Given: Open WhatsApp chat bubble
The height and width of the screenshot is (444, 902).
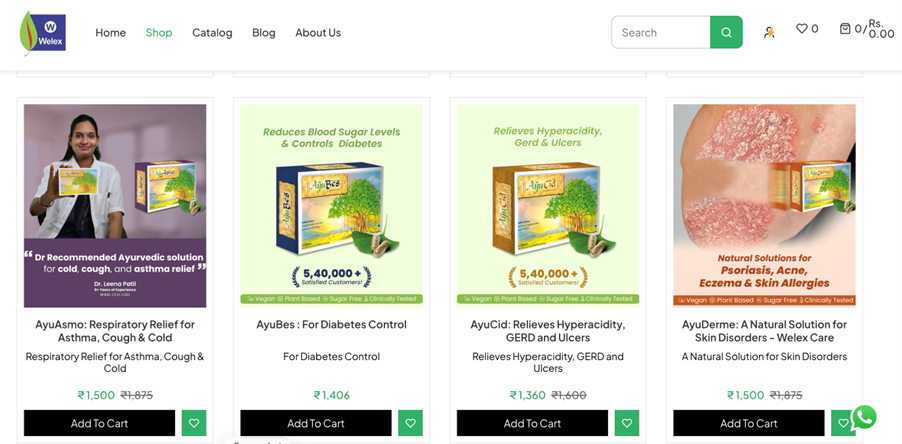Looking at the screenshot, I should click(863, 418).
